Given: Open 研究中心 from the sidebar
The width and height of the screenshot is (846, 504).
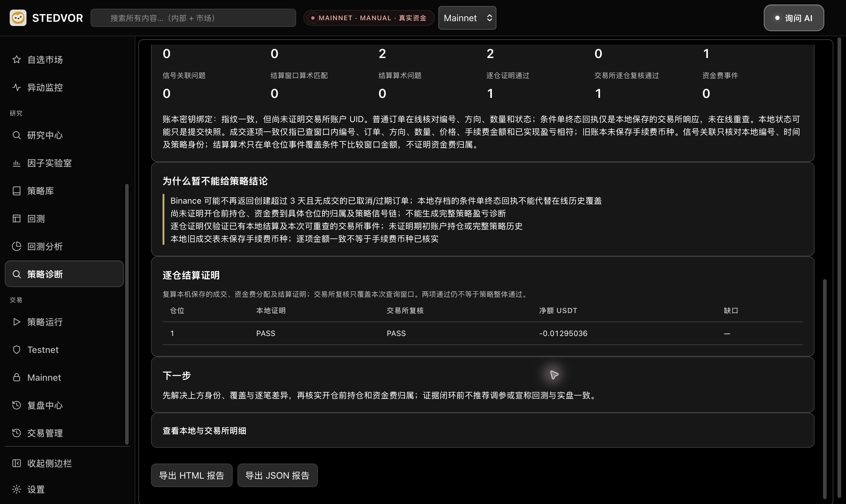Looking at the screenshot, I should [65, 135].
